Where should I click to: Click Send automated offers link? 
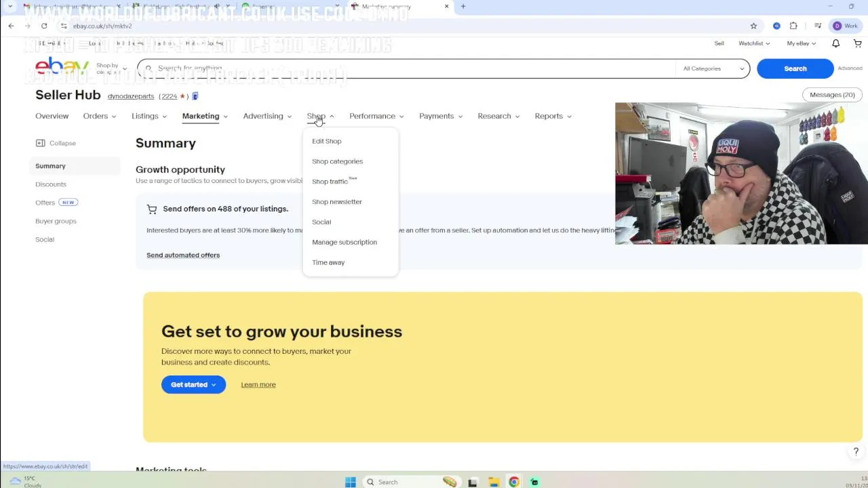(x=183, y=255)
